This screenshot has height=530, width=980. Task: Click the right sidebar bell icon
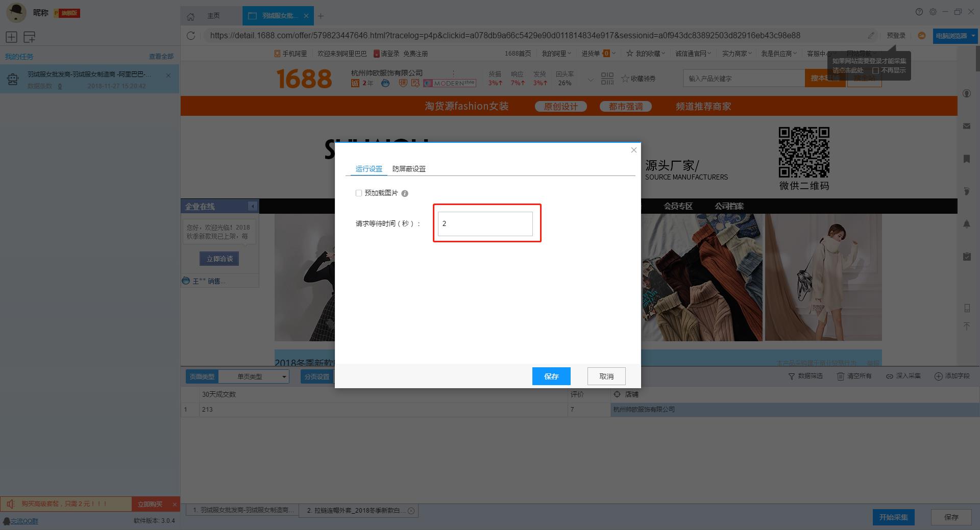point(967,223)
